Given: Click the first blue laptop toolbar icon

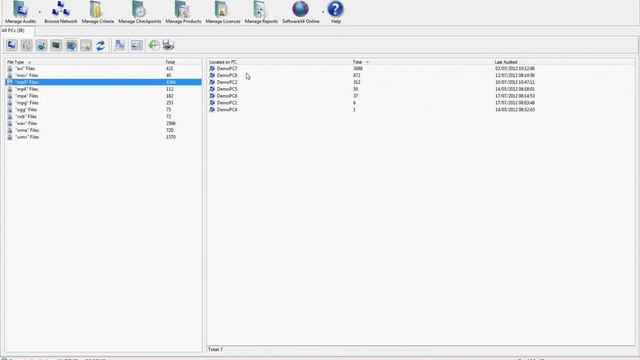Looking at the screenshot, I should point(12,45).
